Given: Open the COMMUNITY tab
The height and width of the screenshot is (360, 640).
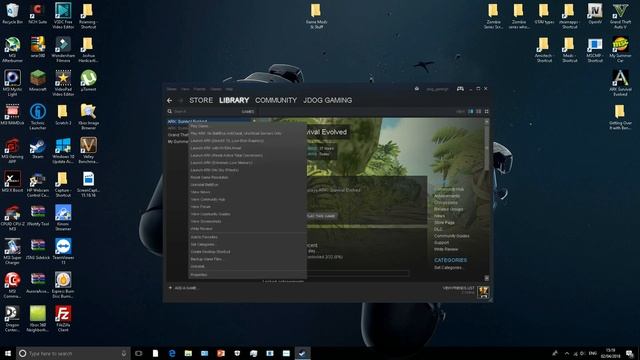Looking at the screenshot, I should pyautogui.click(x=276, y=100).
